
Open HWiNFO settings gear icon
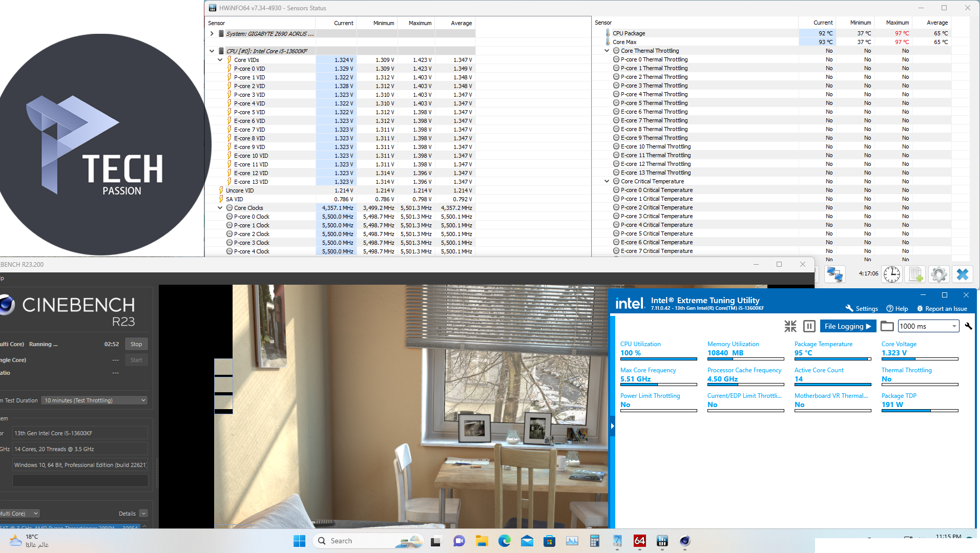[x=939, y=274]
